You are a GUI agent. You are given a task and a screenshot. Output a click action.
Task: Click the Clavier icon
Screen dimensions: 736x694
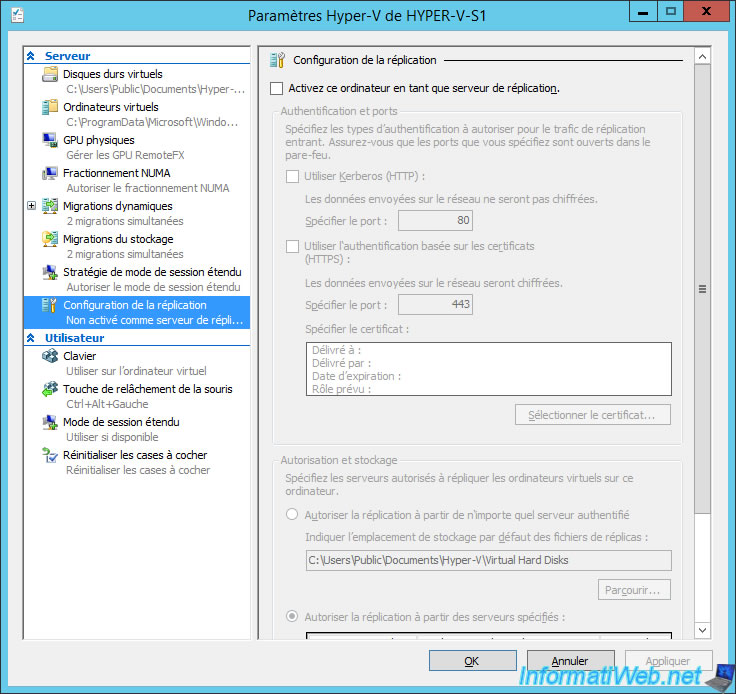[x=50, y=356]
